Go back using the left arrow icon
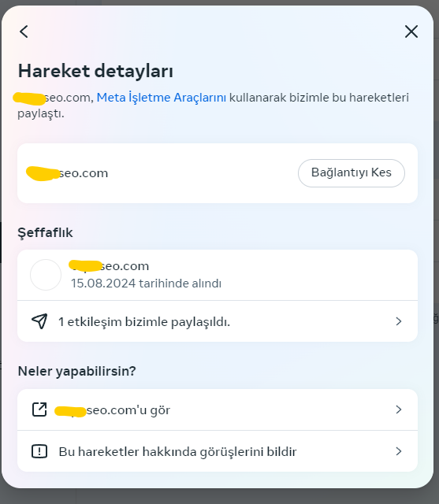Image resolution: width=439 pixels, height=504 pixels. [24, 31]
